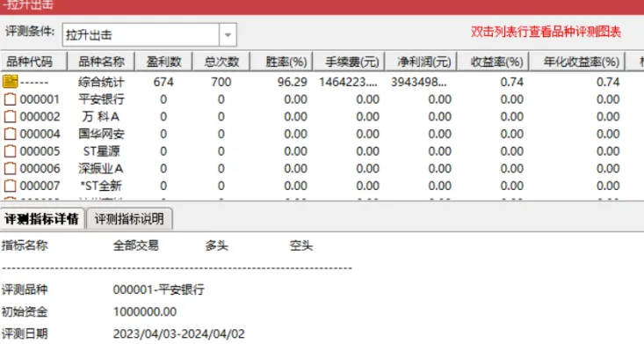The height and width of the screenshot is (344, 644).
Task: Click the document icon beside 000001
Action: point(10,99)
